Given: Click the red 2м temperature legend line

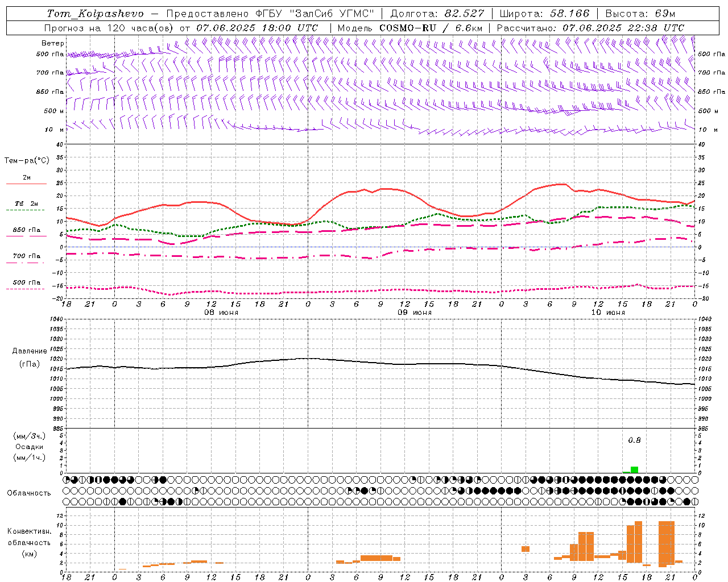Looking at the screenshot, I should click(26, 184).
